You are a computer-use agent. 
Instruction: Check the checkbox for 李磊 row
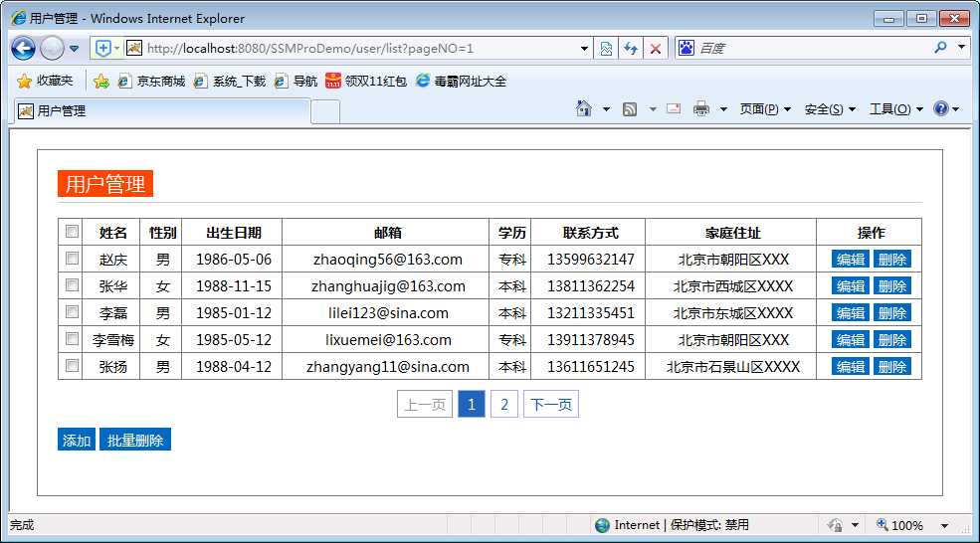coord(72,312)
